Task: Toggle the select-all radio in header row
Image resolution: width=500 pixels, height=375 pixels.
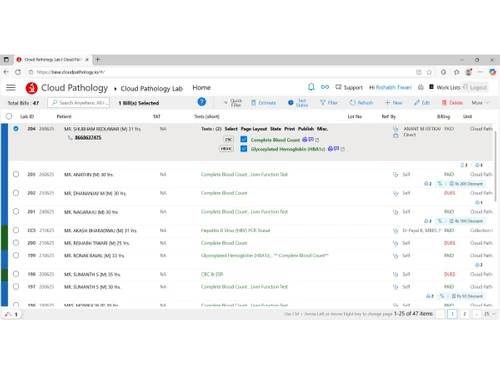Action: point(9,116)
